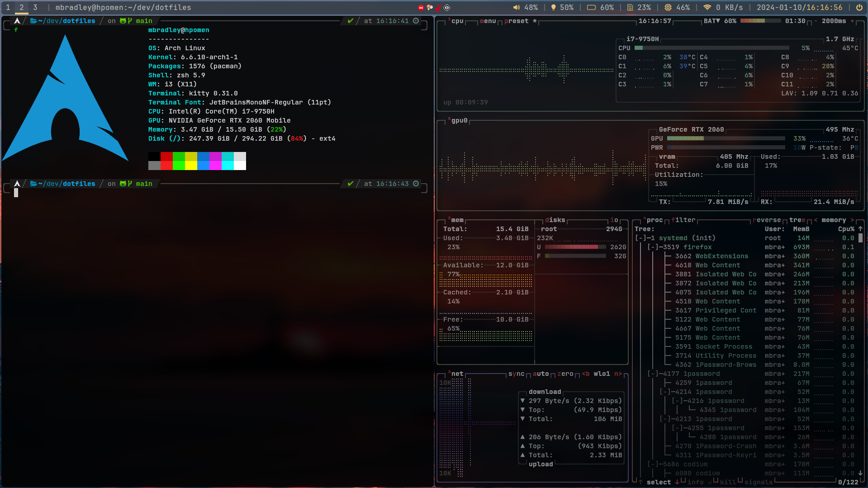Click the brightness lightbulb icon
868x488 pixels.
(x=553, y=8)
